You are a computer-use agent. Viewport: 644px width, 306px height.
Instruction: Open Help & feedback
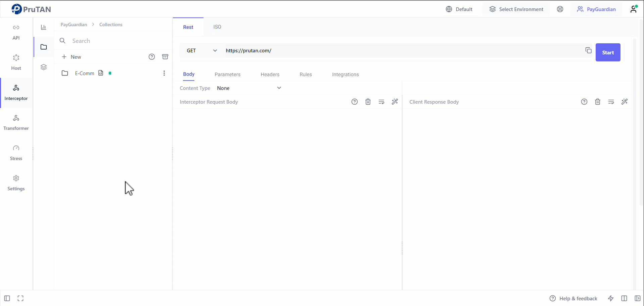click(x=573, y=298)
